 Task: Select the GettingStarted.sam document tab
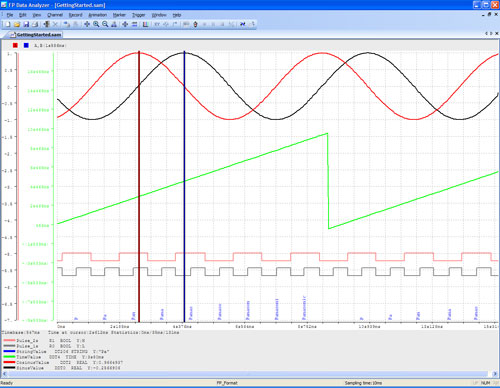[35, 35]
